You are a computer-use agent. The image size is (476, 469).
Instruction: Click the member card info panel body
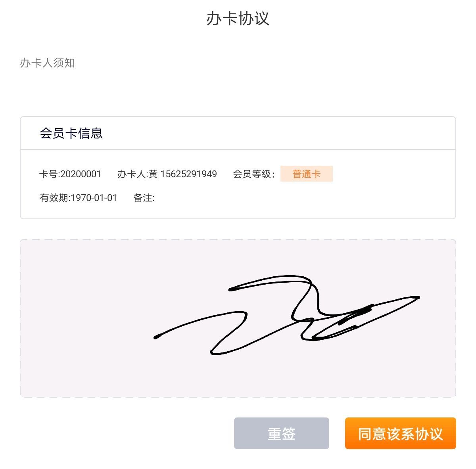[238, 184]
